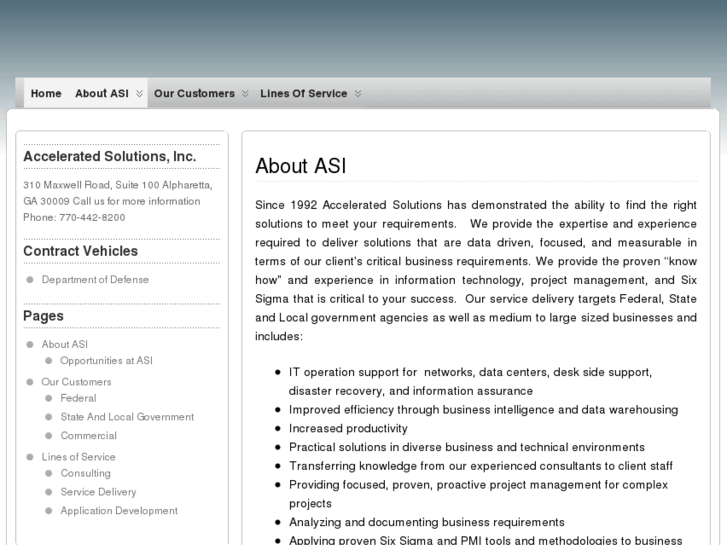Click the 310 Maxwell Road address text
This screenshot has width=727, height=545.
tap(118, 185)
